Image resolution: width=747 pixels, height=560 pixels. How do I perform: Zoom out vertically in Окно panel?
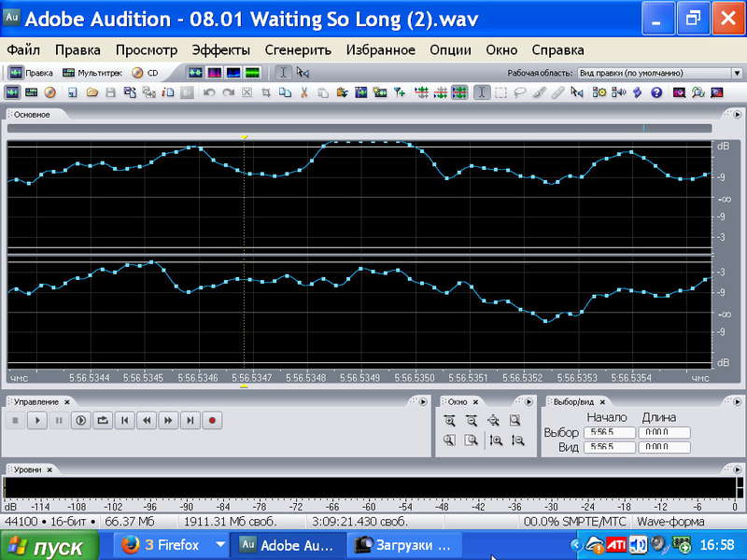[x=518, y=441]
